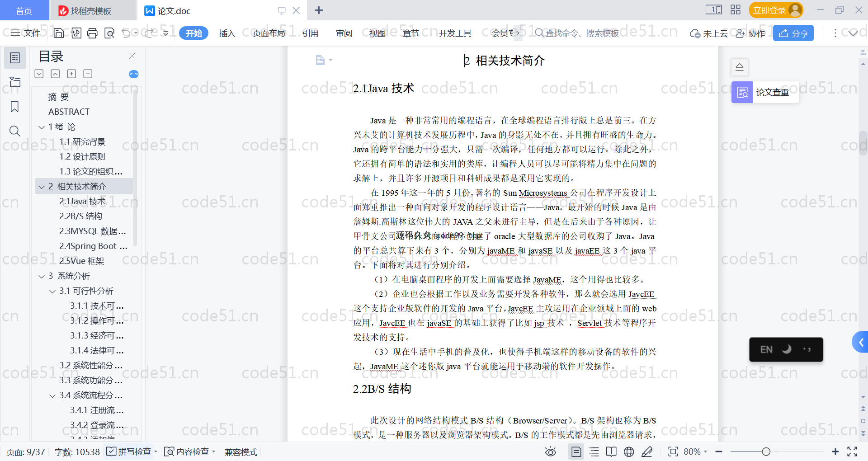This screenshot has width=868, height=461.
Task: Click the blue smart assistant icon in outline panel
Action: [x=134, y=74]
